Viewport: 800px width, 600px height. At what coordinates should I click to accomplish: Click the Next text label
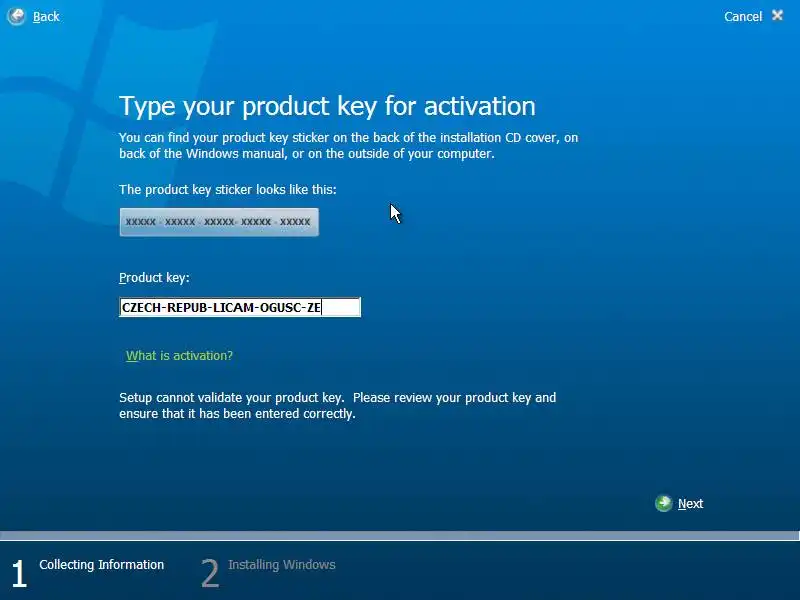click(690, 504)
